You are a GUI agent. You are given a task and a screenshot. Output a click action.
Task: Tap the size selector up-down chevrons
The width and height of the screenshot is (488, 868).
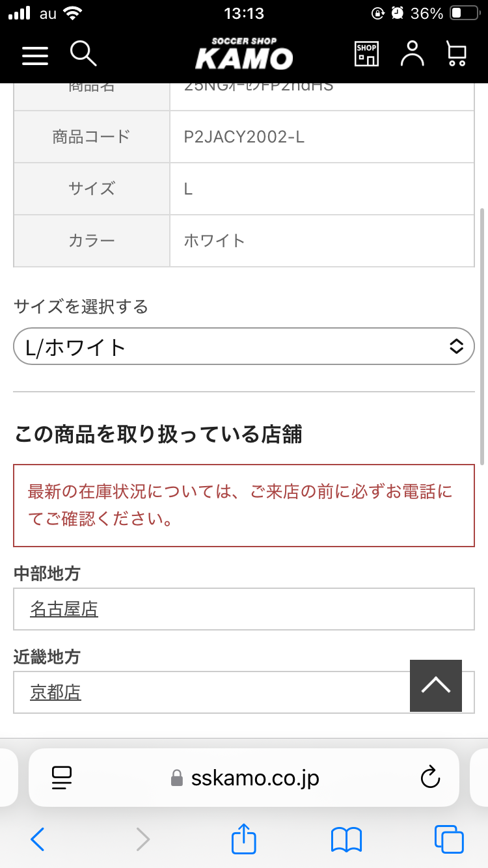[456, 347]
